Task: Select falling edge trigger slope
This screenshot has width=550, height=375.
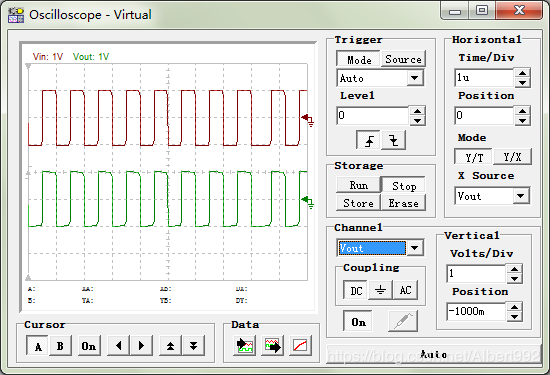Action: pyautogui.click(x=394, y=140)
